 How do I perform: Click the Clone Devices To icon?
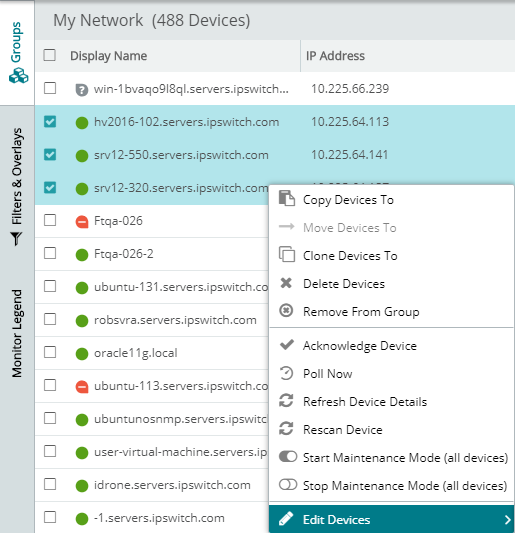(287, 254)
